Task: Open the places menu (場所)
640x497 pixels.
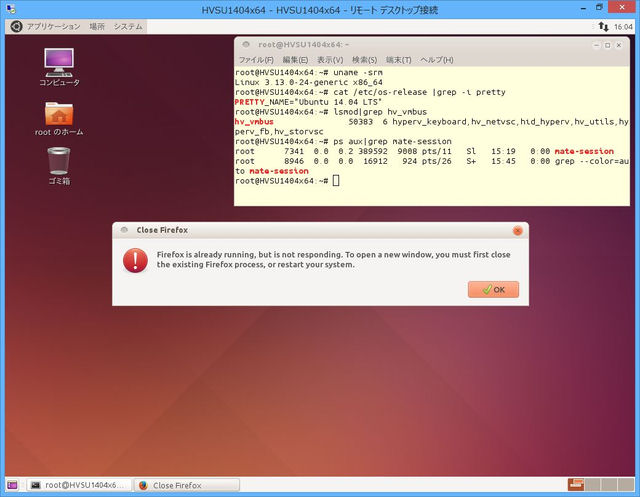Action: [x=97, y=27]
